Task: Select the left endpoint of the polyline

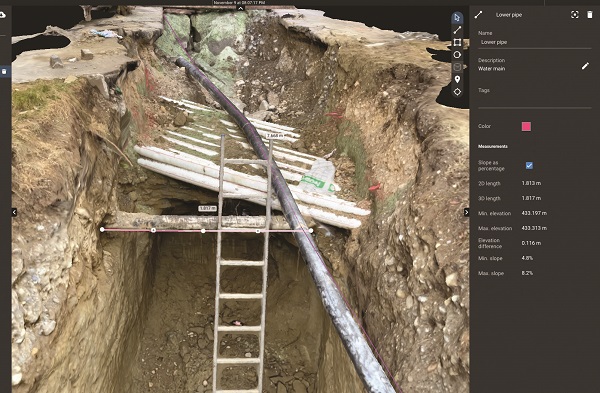Action: (x=102, y=230)
